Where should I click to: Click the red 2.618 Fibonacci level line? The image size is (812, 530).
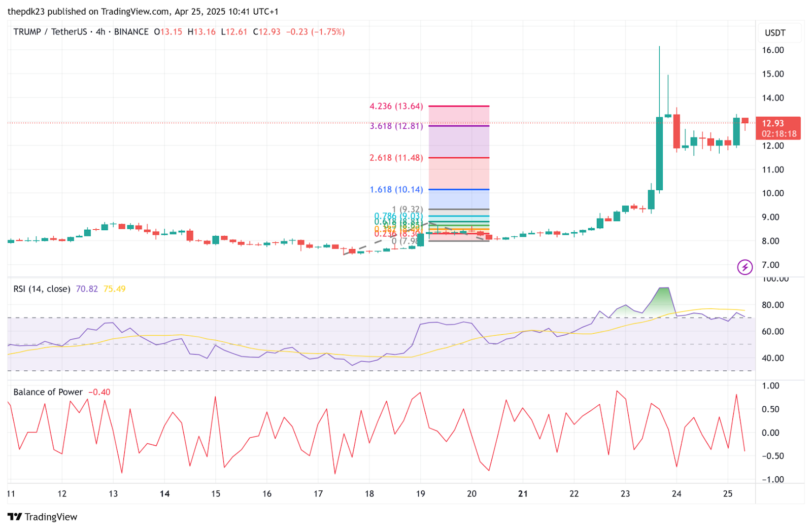(x=459, y=158)
